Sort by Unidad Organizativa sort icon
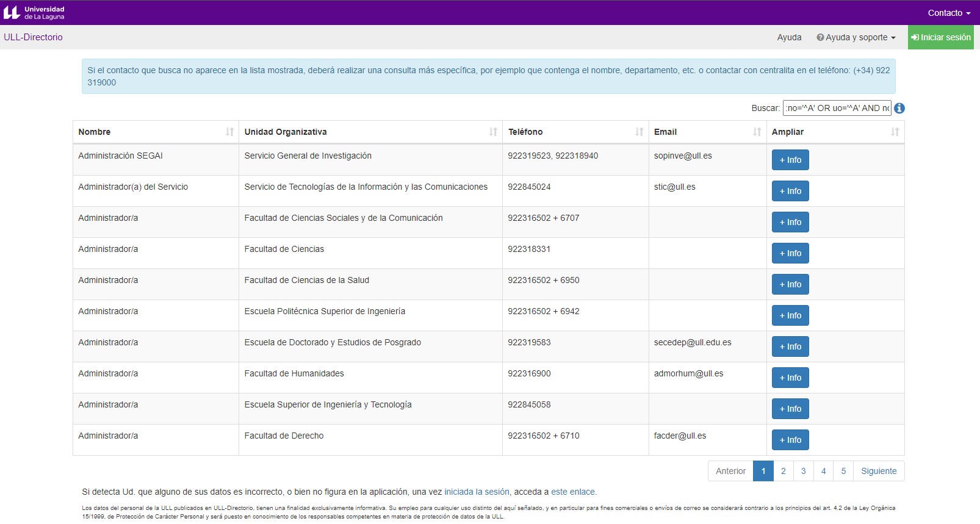The height and width of the screenshot is (524, 980). (493, 132)
